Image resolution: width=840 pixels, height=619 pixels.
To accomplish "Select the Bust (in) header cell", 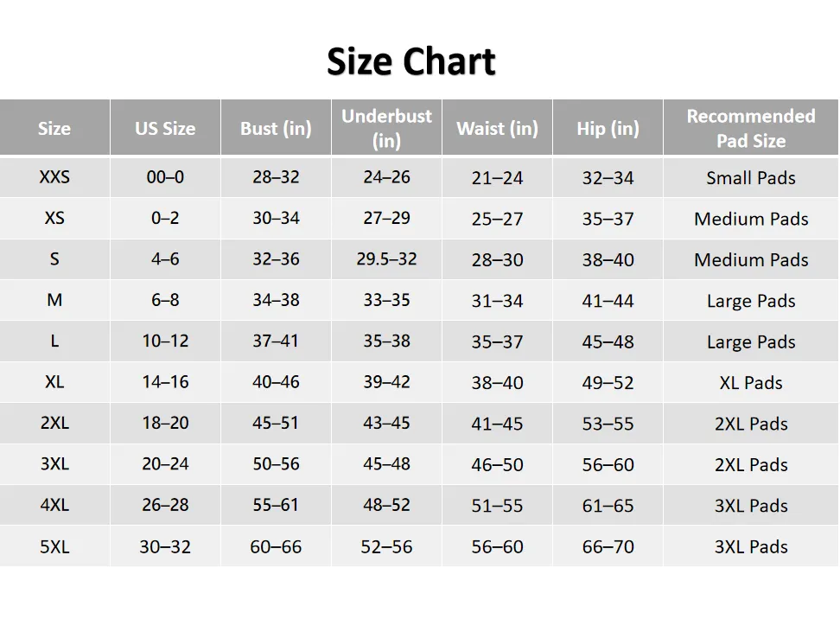I will (x=276, y=129).
